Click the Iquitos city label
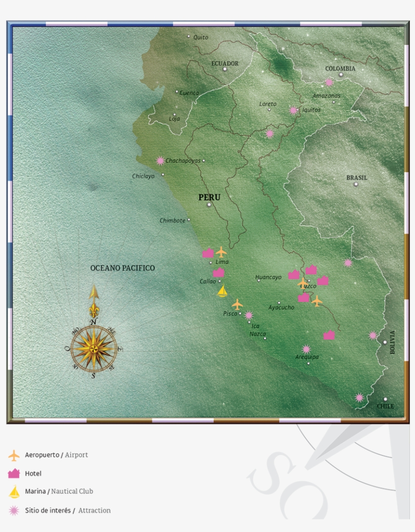The image size is (415, 532). coord(311,110)
